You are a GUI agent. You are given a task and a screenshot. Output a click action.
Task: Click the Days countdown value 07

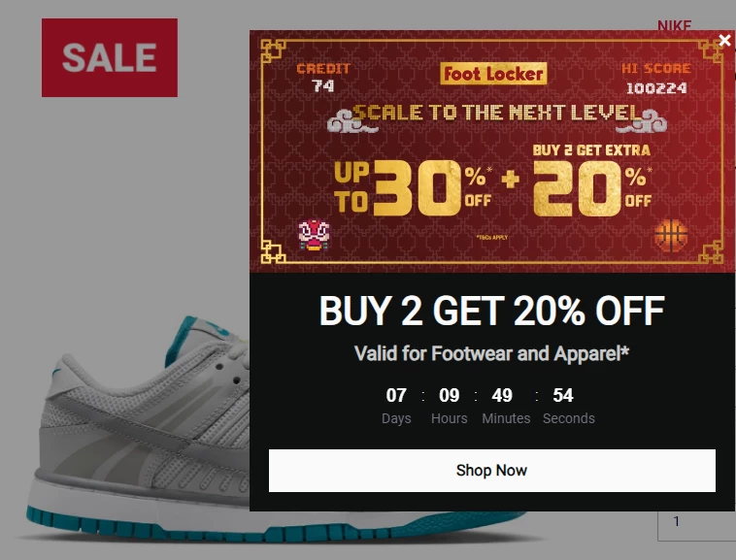pyautogui.click(x=396, y=395)
